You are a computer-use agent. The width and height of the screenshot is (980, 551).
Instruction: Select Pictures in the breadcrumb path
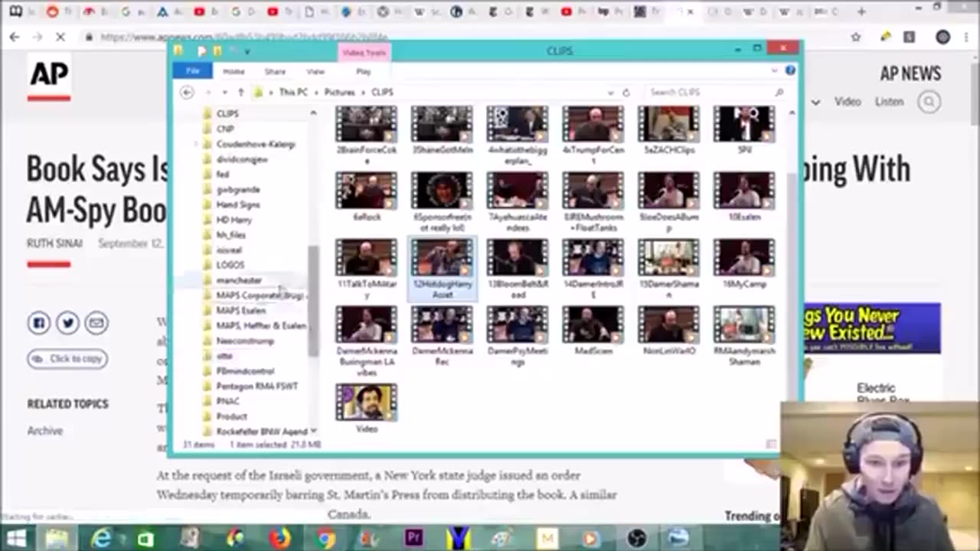(339, 92)
